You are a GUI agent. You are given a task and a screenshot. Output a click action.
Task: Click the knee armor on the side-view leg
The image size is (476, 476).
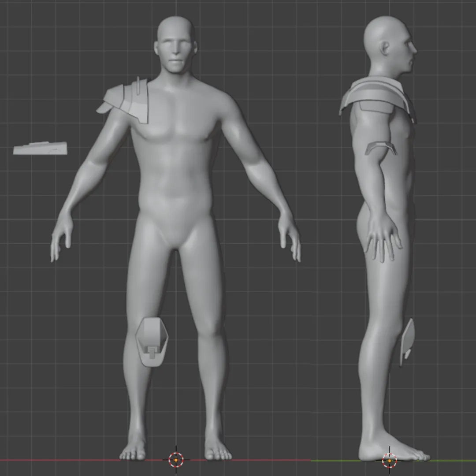point(408,339)
